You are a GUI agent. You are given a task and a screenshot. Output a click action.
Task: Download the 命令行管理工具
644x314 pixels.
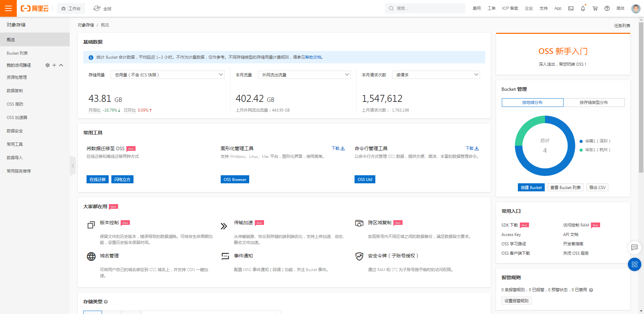point(472,148)
